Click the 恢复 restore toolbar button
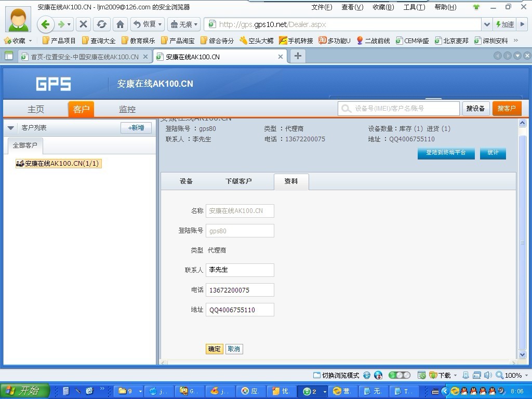This screenshot has height=399, width=532. [147, 24]
